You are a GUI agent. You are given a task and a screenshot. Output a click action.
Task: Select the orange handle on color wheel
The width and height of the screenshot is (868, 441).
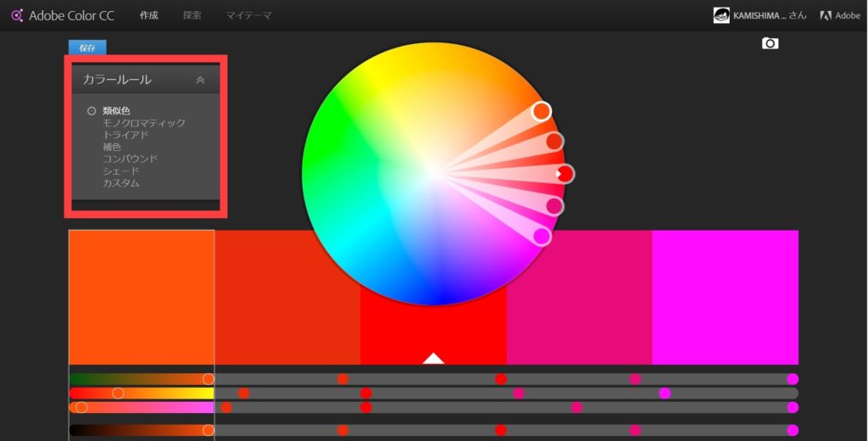tap(542, 111)
